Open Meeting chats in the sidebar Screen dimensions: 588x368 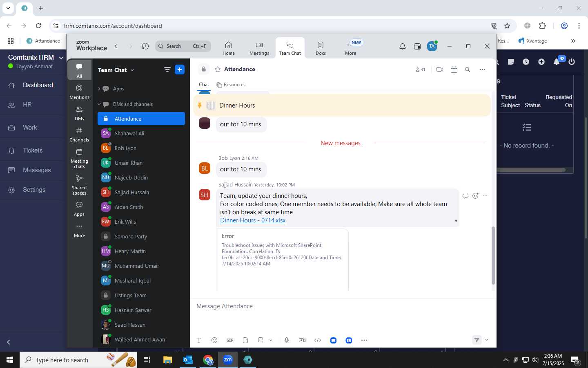tap(79, 159)
